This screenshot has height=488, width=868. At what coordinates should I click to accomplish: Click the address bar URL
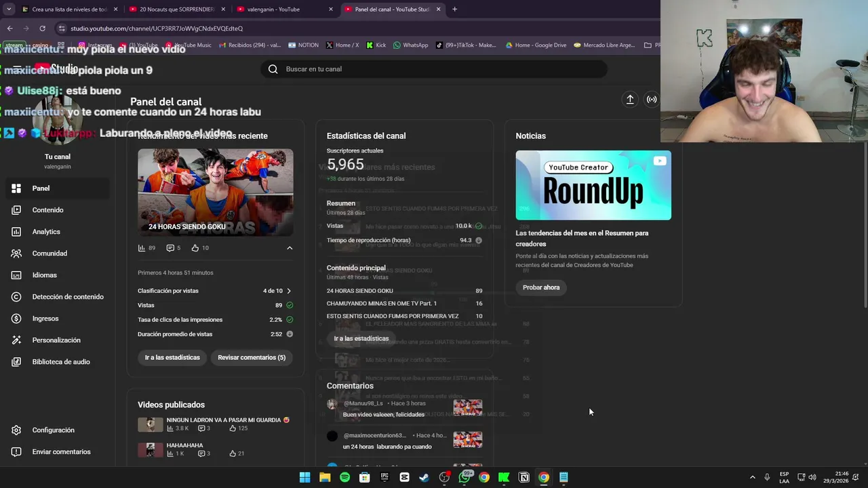[x=157, y=28]
